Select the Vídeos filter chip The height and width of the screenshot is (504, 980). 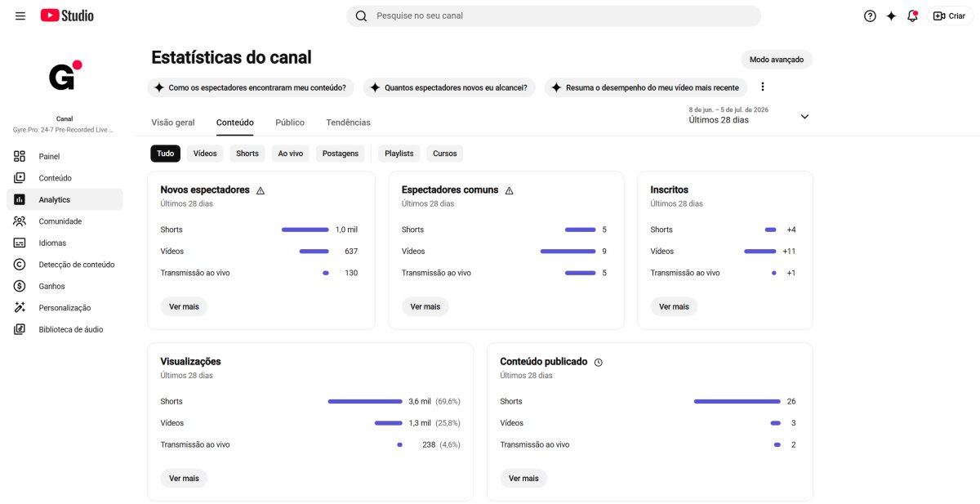(x=205, y=154)
